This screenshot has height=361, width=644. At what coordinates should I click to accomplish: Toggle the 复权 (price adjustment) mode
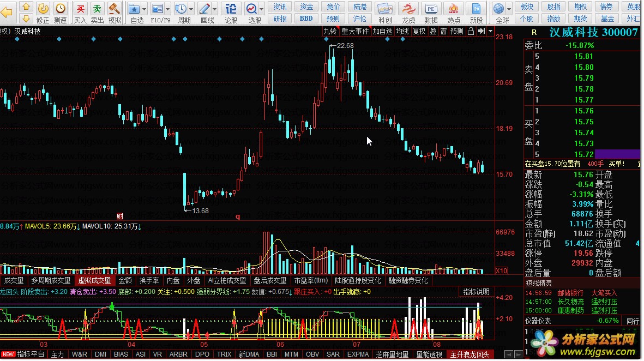(419, 31)
